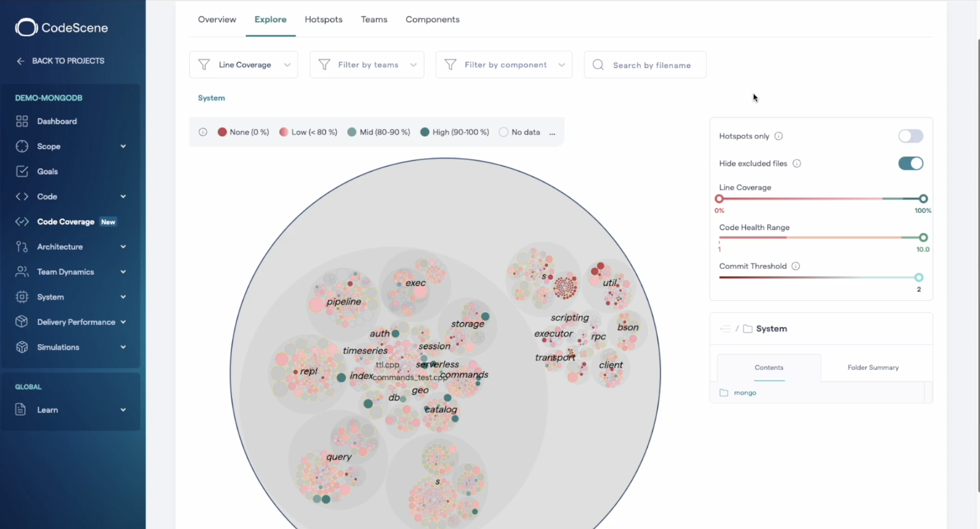980x529 pixels.
Task: Click the Team Dynamics people icon
Action: click(x=22, y=272)
